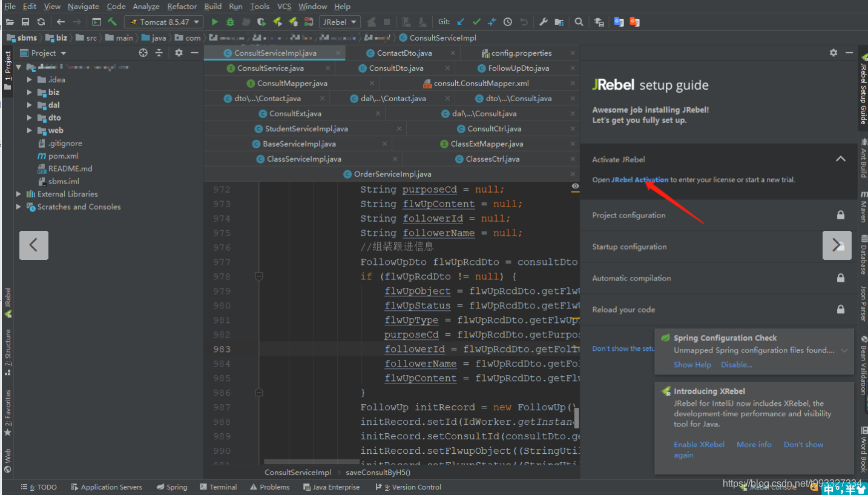868x495 pixels.
Task: Toggle the Bean Validation tool window
Action: click(863, 365)
